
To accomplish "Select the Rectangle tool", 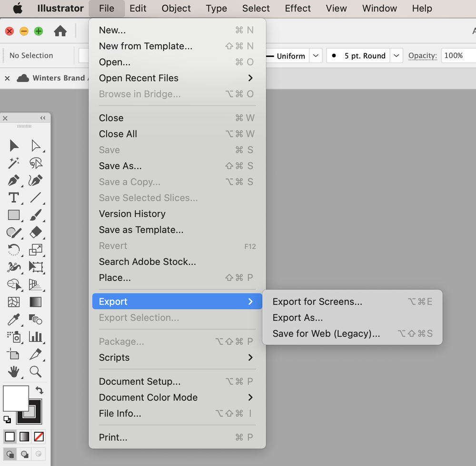I will click(13, 215).
